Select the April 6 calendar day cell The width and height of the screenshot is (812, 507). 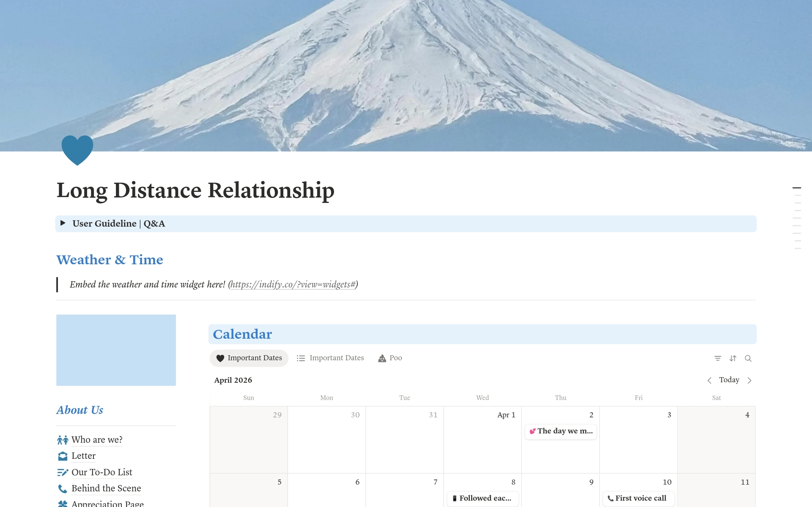point(326,491)
